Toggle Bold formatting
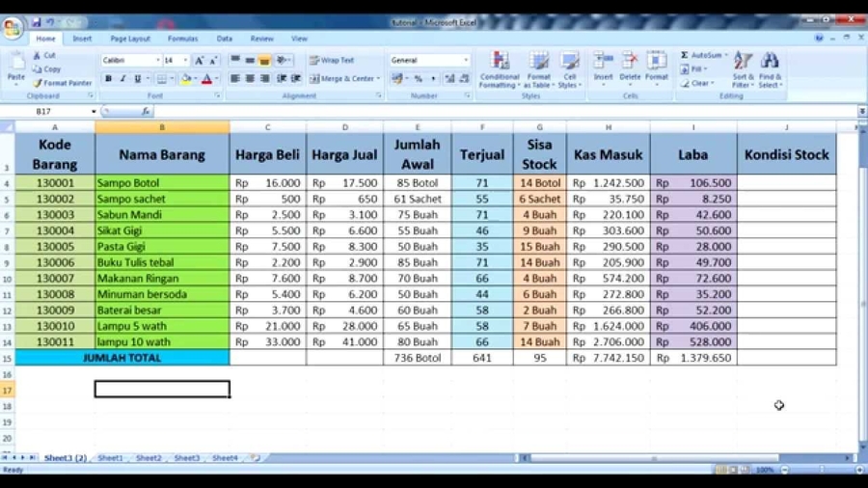The width and height of the screenshot is (868, 488). [x=108, y=79]
